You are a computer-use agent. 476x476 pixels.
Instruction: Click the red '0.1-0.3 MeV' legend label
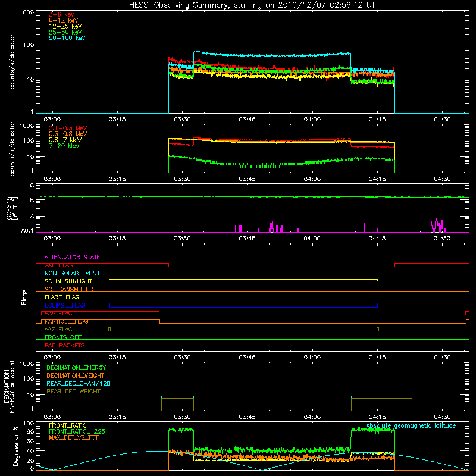point(68,129)
